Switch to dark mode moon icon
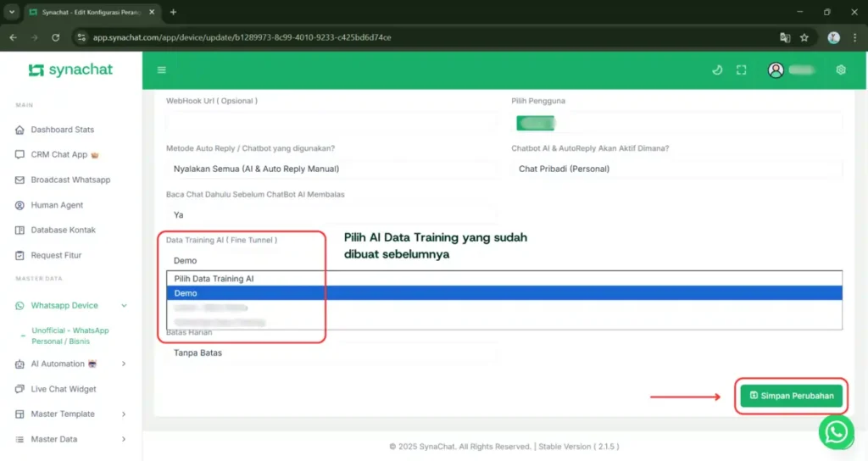 (x=717, y=69)
